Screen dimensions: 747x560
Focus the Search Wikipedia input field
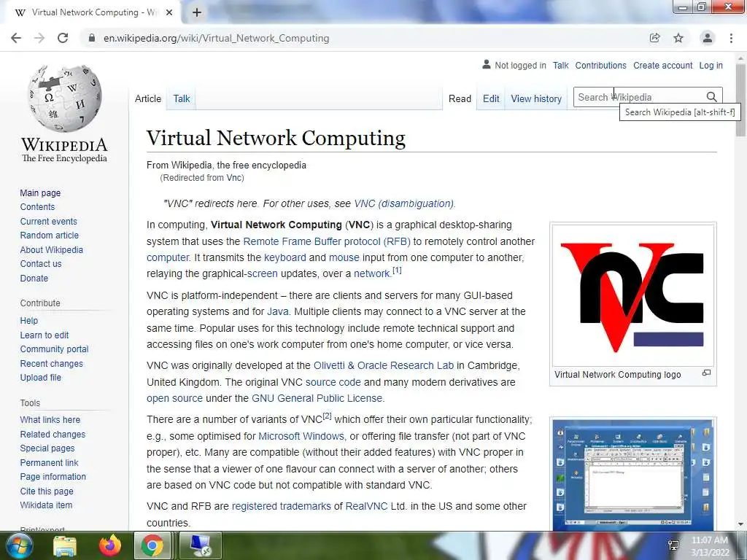639,97
